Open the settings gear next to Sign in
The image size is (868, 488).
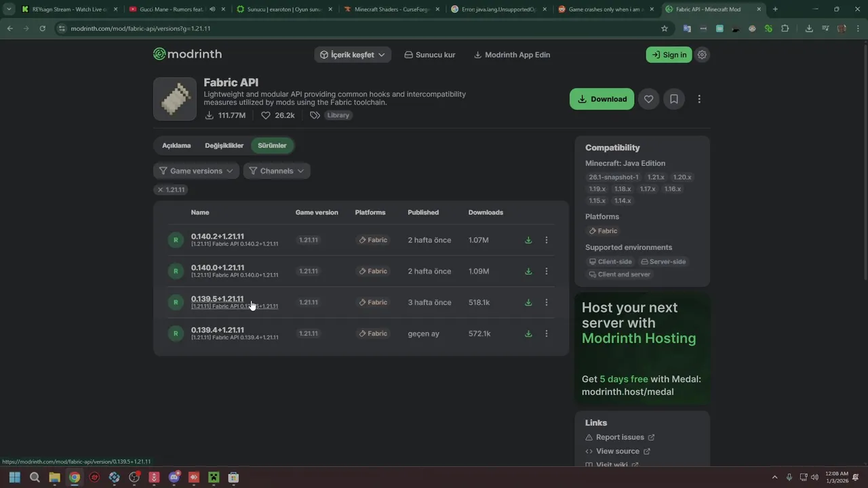(703, 55)
